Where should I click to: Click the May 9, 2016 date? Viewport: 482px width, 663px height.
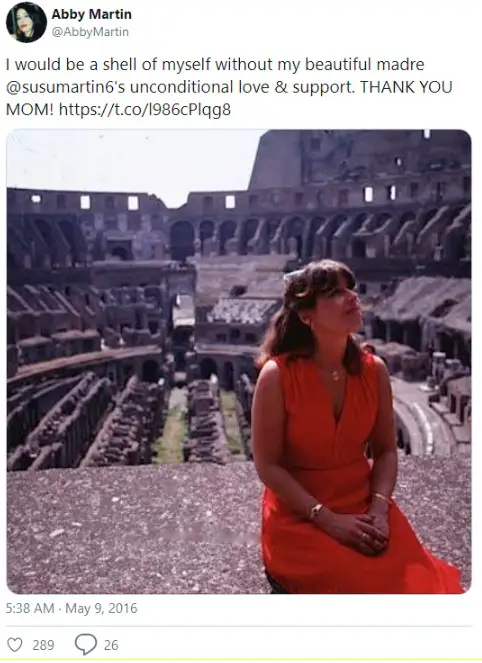tap(101, 608)
